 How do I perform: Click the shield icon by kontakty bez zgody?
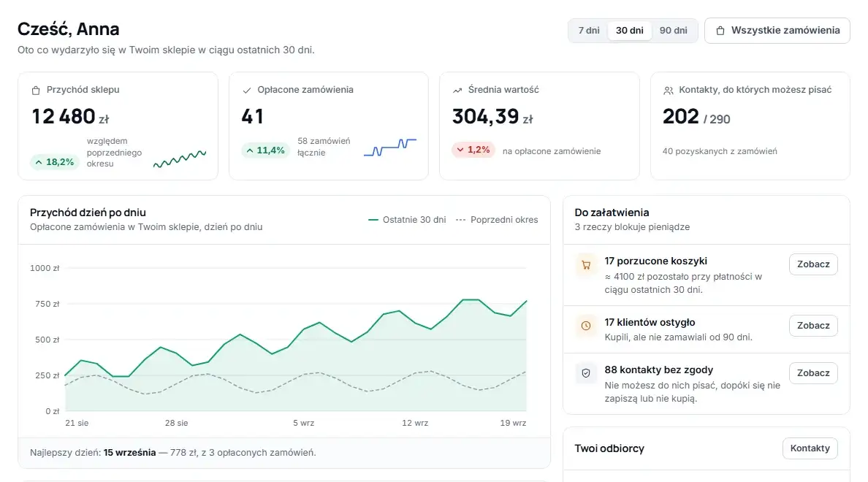click(586, 373)
